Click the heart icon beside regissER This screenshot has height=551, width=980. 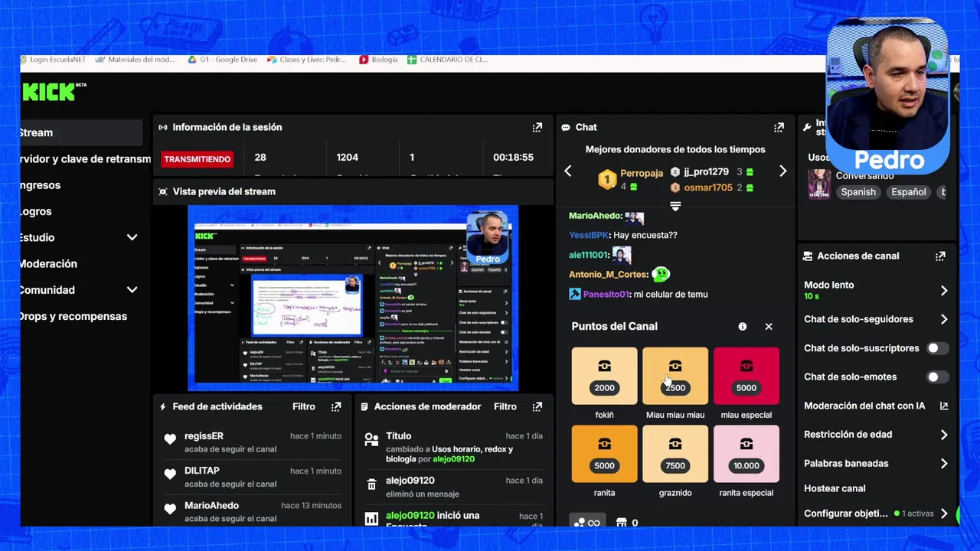(170, 439)
